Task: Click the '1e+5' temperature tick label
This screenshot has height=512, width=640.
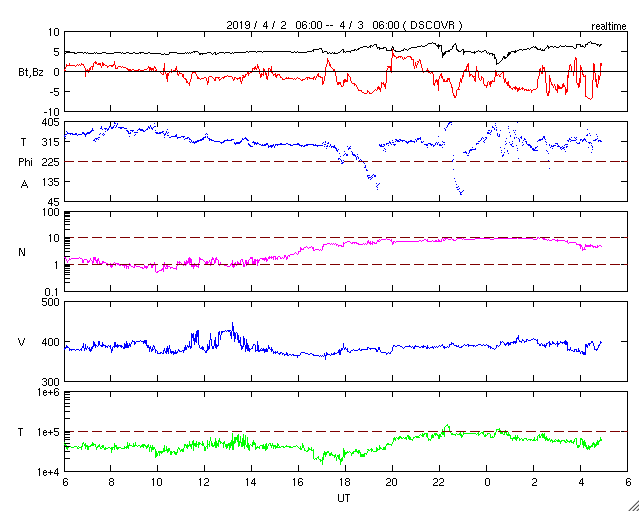Action: 50,432
